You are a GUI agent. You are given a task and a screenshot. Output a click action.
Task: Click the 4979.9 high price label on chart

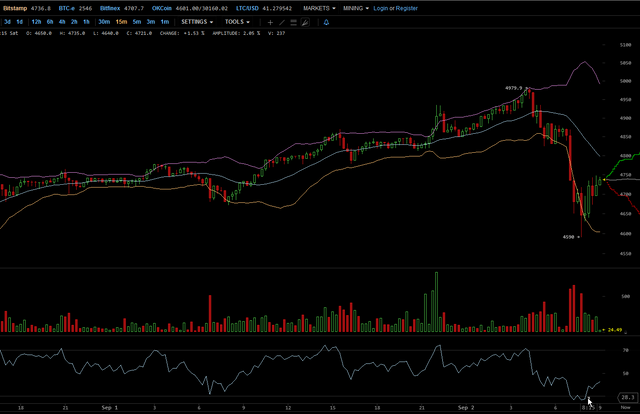click(x=515, y=87)
